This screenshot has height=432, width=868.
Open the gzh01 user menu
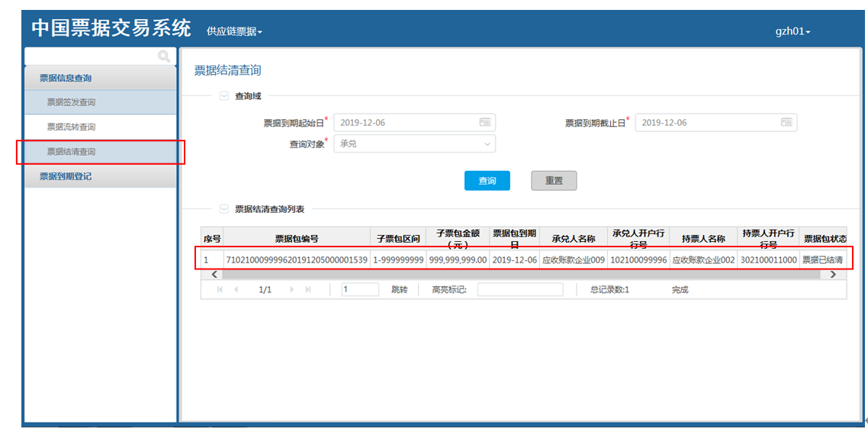point(792,32)
